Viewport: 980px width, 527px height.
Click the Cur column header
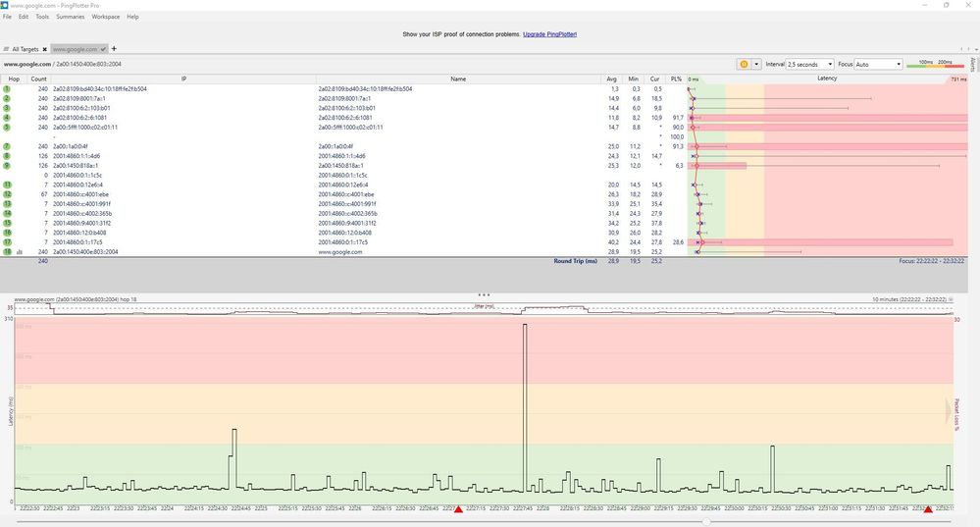[654, 79]
